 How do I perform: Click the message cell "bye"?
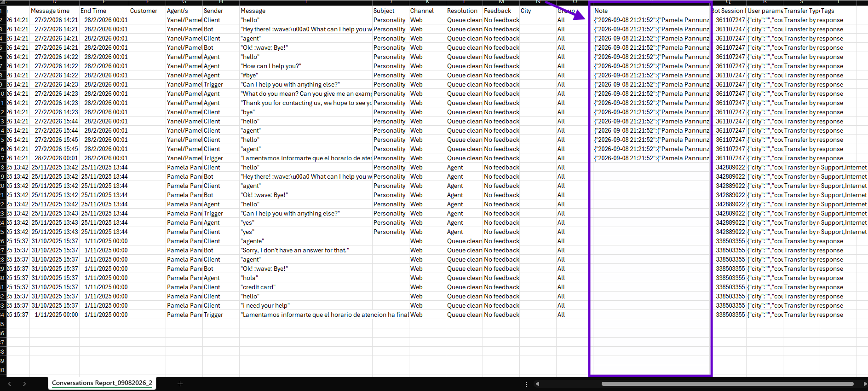click(306, 112)
